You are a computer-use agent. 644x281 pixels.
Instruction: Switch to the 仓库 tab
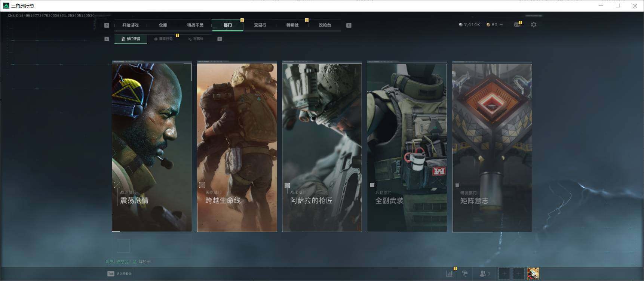(x=163, y=25)
